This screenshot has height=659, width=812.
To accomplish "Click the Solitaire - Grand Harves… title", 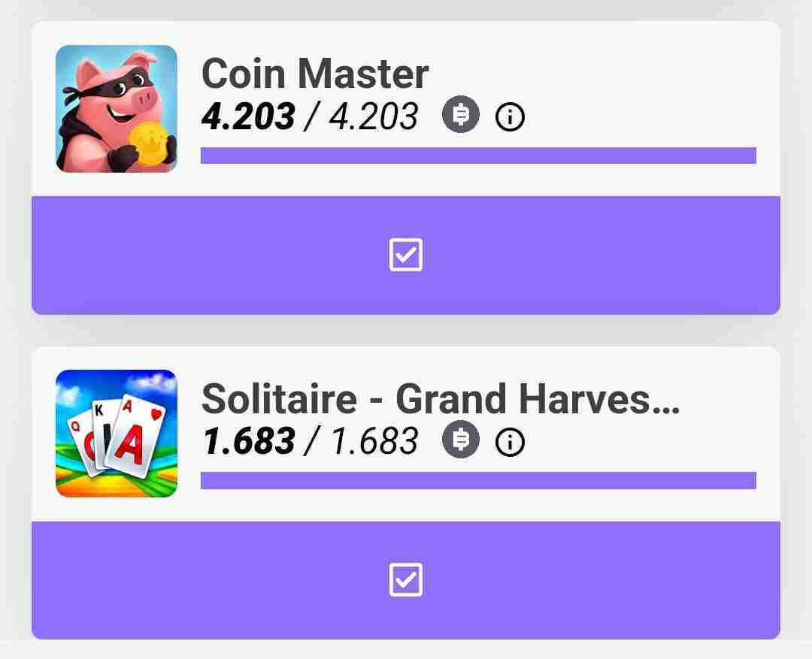I will [x=440, y=398].
